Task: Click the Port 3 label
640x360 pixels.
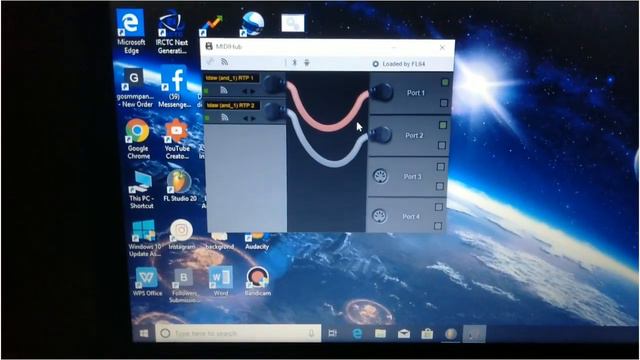Action: tap(412, 177)
